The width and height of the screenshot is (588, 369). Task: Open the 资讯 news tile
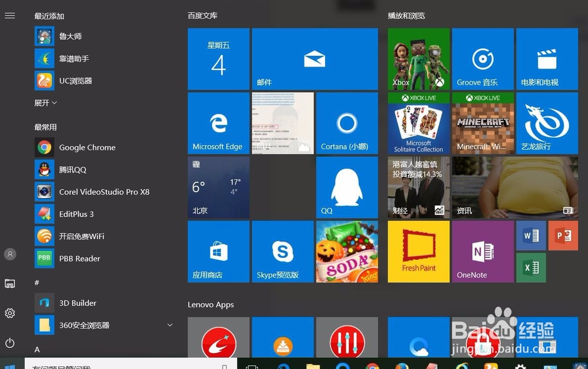(515, 187)
